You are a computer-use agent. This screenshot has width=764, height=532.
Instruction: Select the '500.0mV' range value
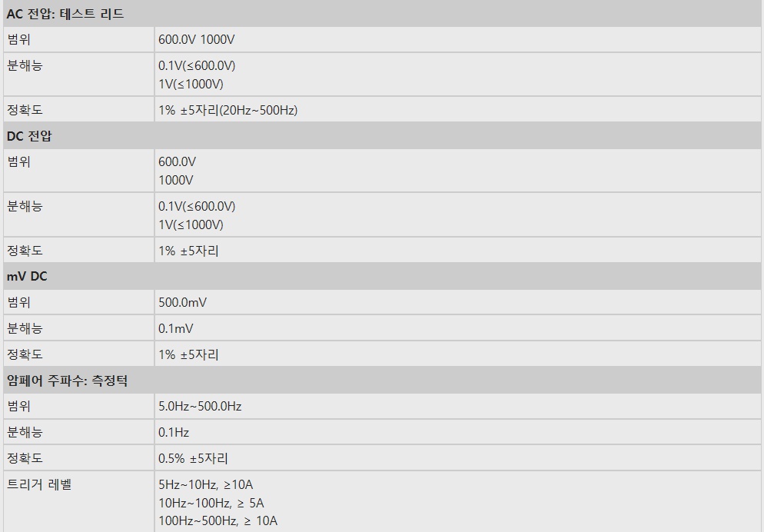coord(182,302)
